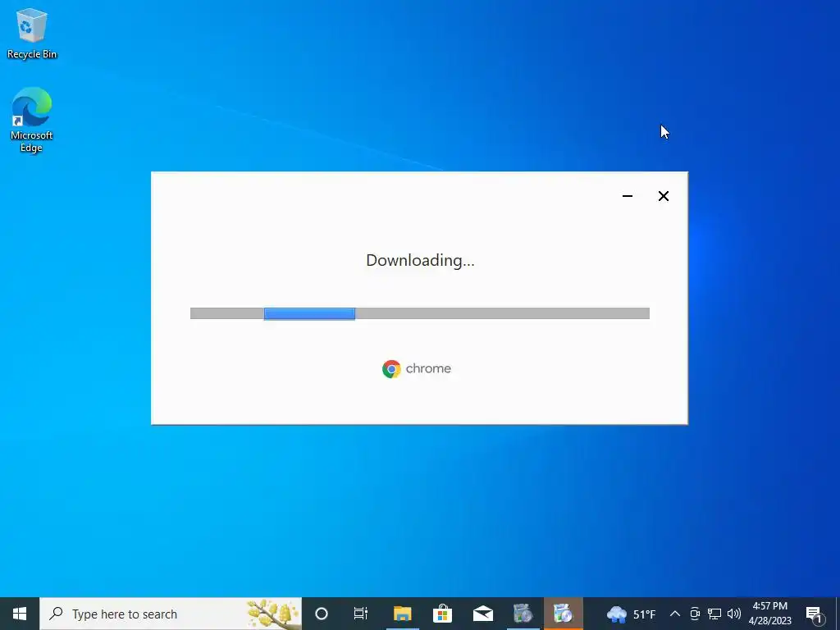Open the network status tray icon

tap(714, 614)
